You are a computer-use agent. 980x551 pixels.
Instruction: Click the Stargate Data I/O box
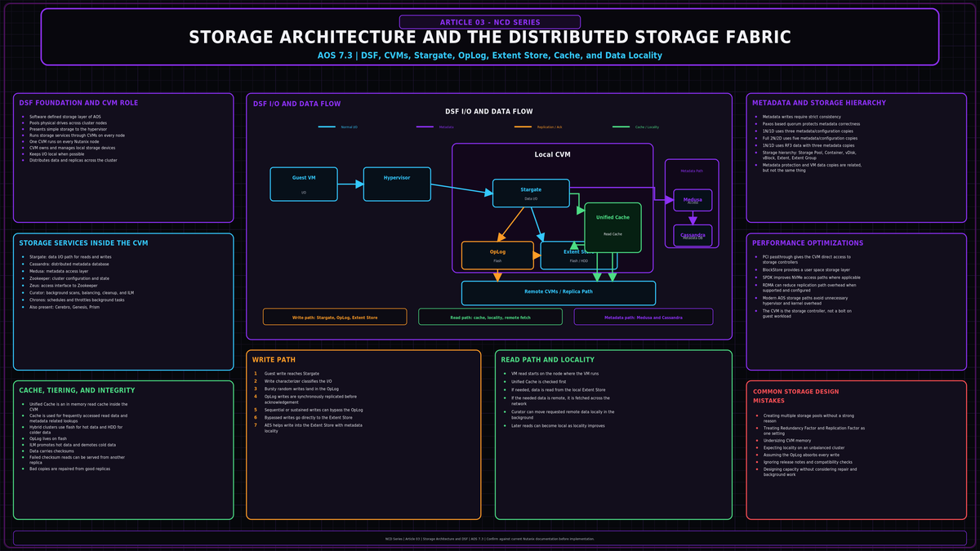click(x=531, y=193)
